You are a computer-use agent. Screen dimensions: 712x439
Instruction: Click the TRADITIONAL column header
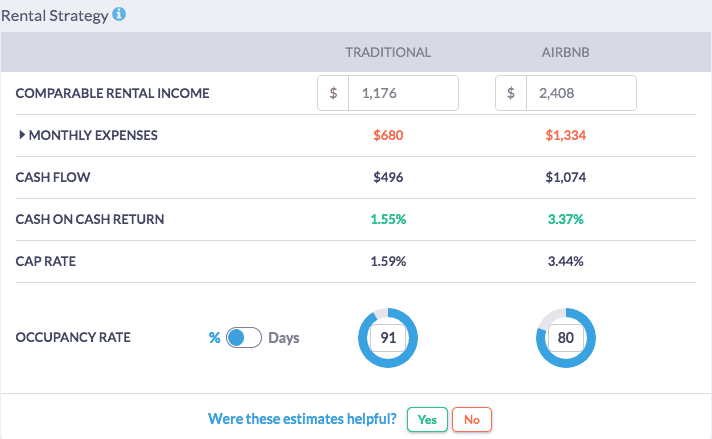(x=388, y=52)
